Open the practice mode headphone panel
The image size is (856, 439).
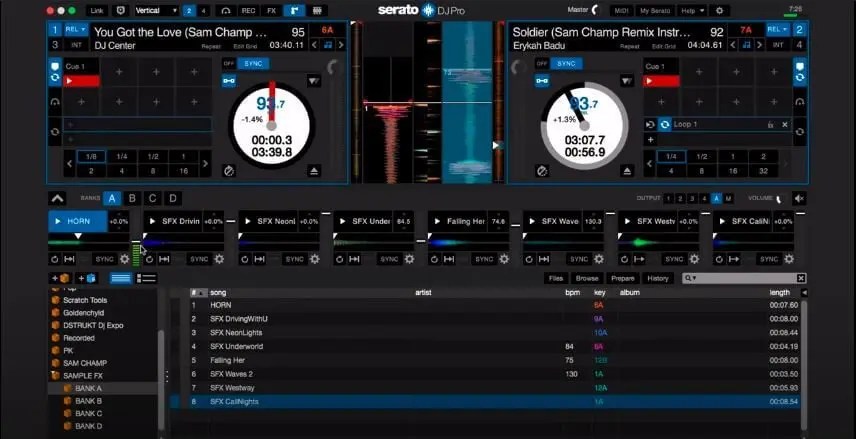click(225, 10)
